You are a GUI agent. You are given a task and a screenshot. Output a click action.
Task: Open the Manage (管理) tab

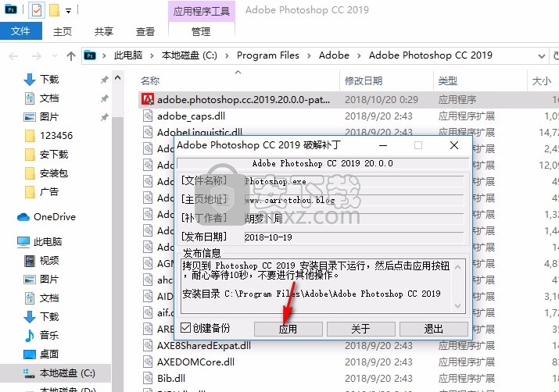[x=201, y=31]
